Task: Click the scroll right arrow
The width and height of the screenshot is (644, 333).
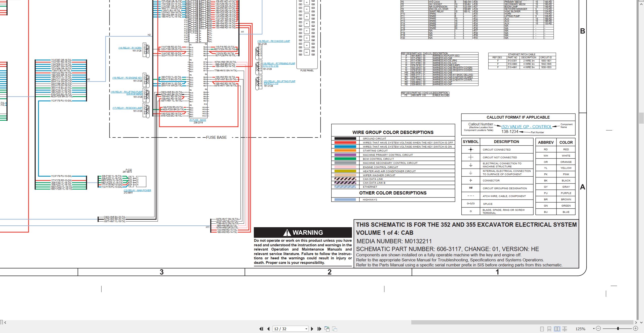Action: pyautogui.click(x=636, y=322)
